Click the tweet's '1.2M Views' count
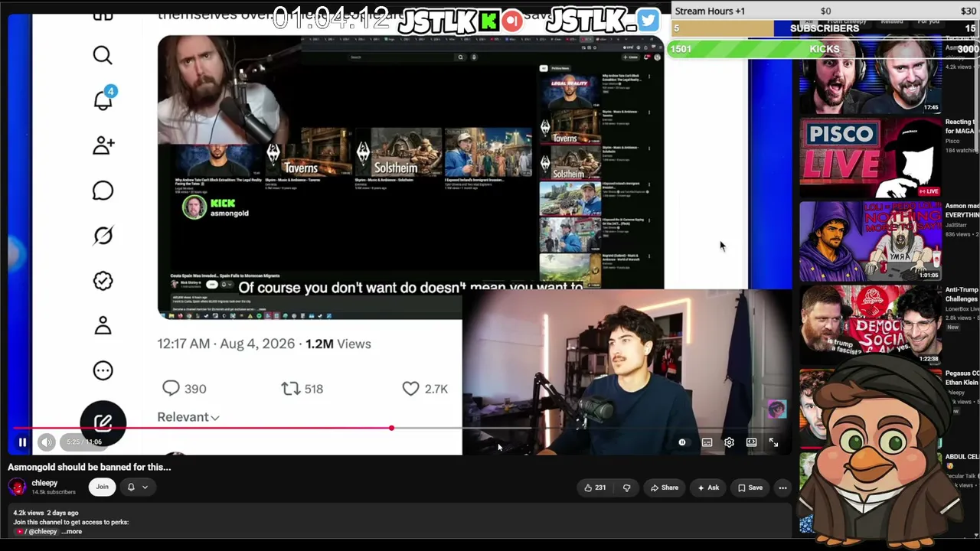 pyautogui.click(x=338, y=344)
